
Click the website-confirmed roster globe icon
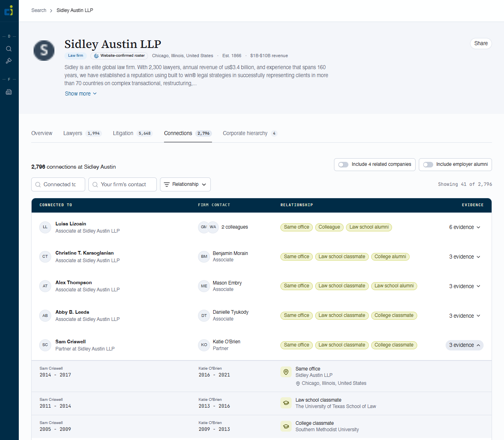point(96,56)
